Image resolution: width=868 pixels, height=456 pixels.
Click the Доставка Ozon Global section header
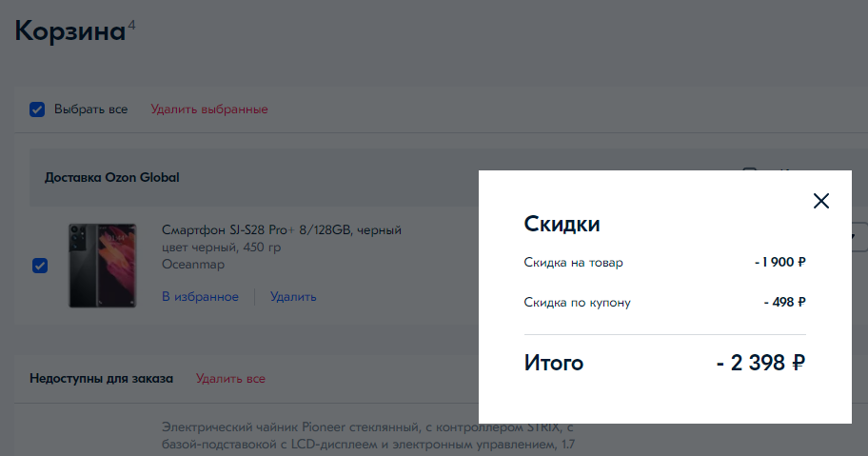[112, 177]
